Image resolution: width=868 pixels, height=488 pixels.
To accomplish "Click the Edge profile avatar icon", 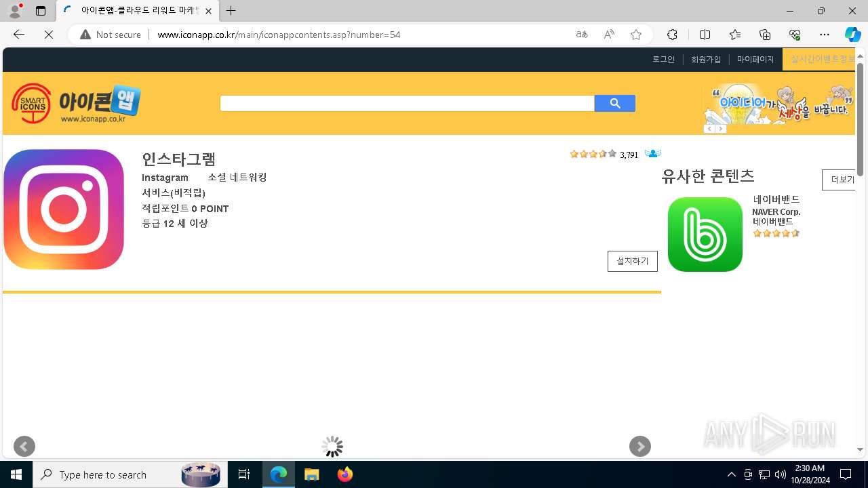I will [x=15, y=11].
